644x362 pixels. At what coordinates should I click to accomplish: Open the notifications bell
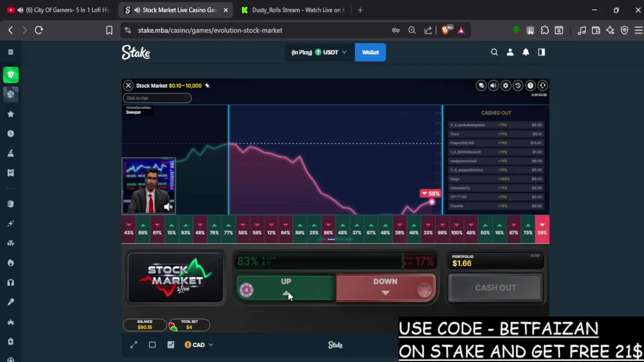pyautogui.click(x=526, y=52)
